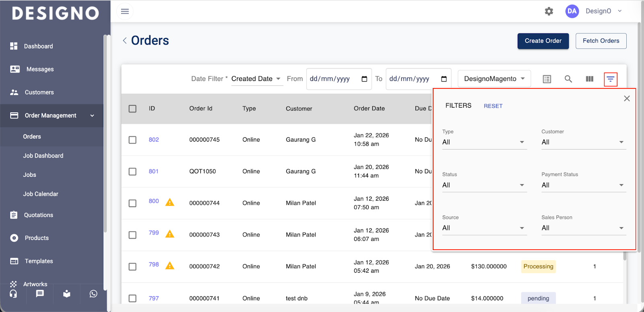The width and height of the screenshot is (644, 312).
Task: Open the DesignoMagento store dropdown
Action: 494,79
